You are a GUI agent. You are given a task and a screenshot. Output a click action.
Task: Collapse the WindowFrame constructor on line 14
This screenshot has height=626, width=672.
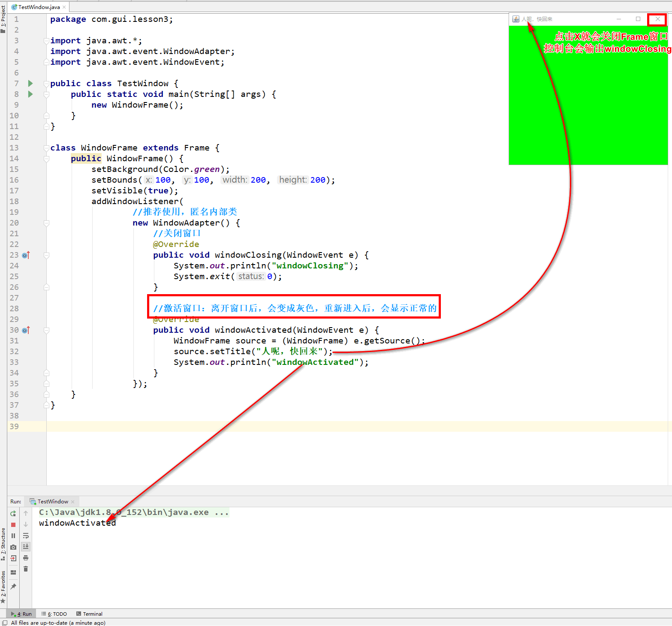point(46,159)
